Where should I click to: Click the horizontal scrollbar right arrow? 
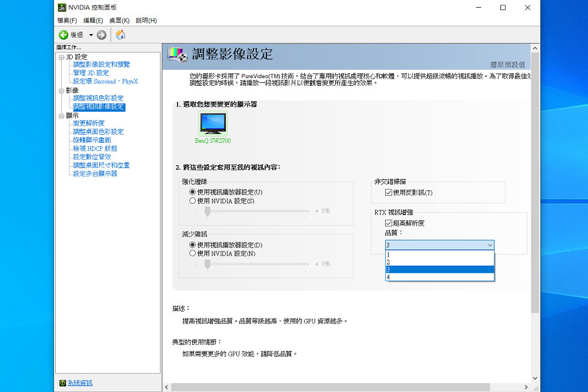526,387
